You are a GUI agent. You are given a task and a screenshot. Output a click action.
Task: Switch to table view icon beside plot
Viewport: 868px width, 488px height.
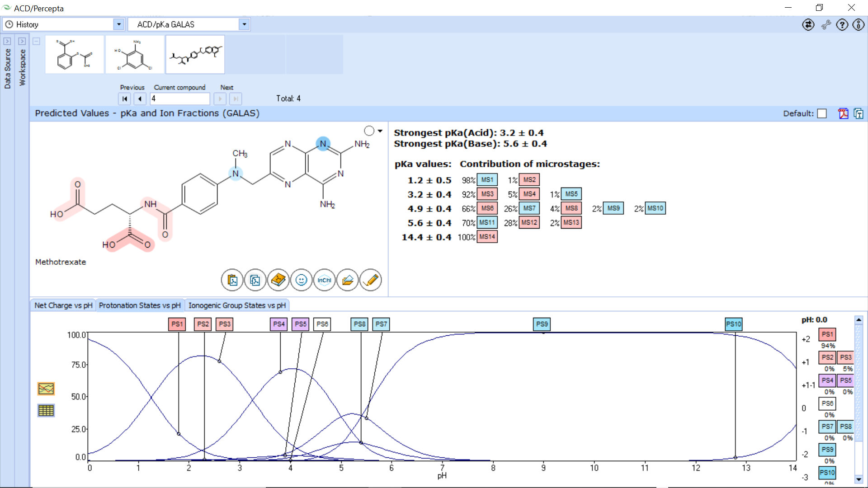point(46,410)
